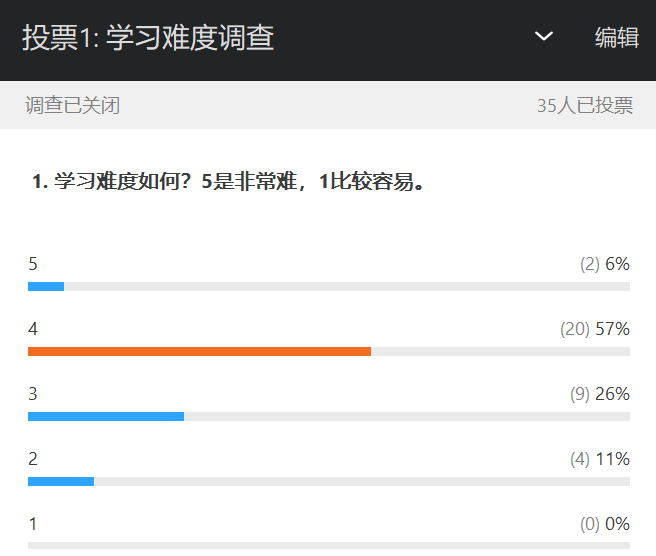The height and width of the screenshot is (556, 656).
Task: Click the blue bar for option 3
Action: coord(106,416)
